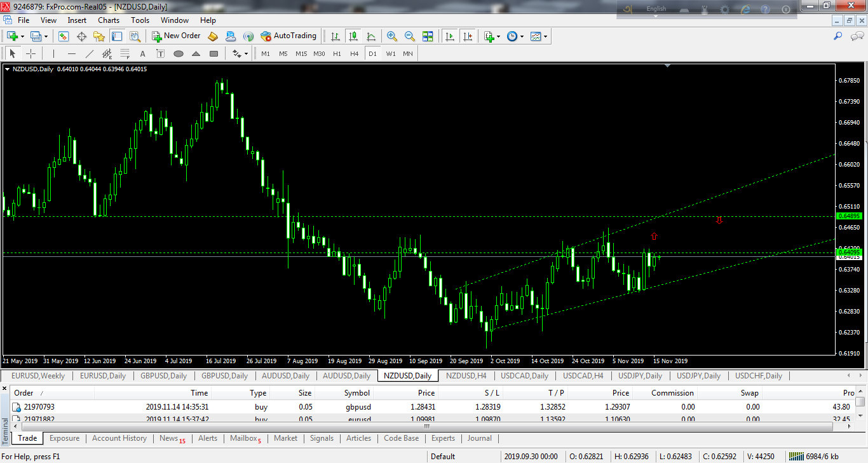Open a new chart window
The image size is (868, 463).
tap(11, 36)
